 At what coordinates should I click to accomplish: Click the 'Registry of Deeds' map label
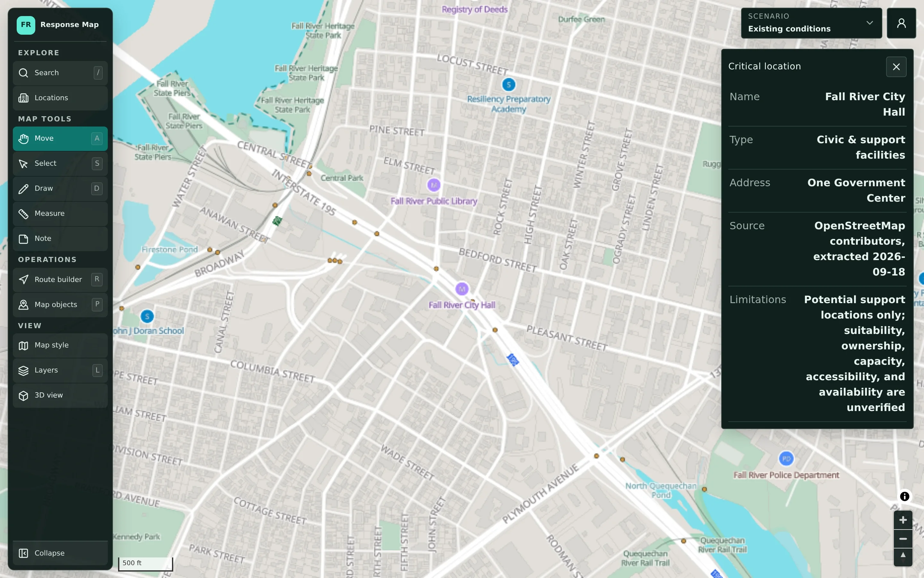(475, 10)
